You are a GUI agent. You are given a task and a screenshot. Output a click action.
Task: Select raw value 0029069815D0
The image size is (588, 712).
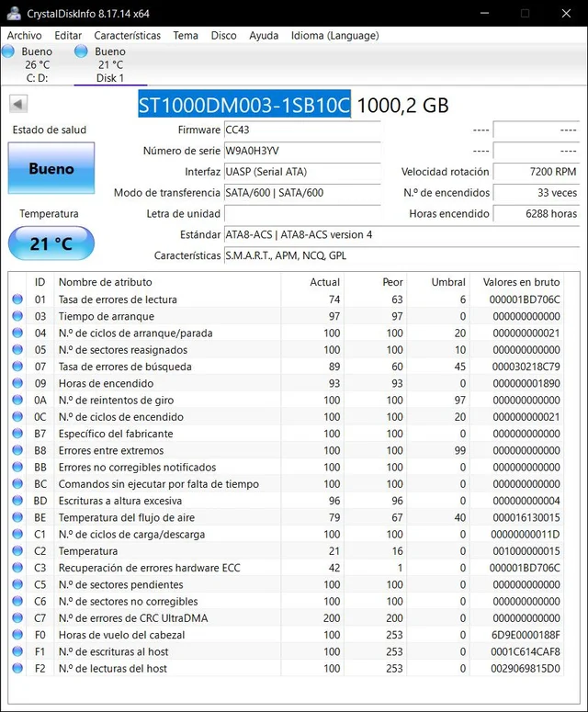point(526,669)
